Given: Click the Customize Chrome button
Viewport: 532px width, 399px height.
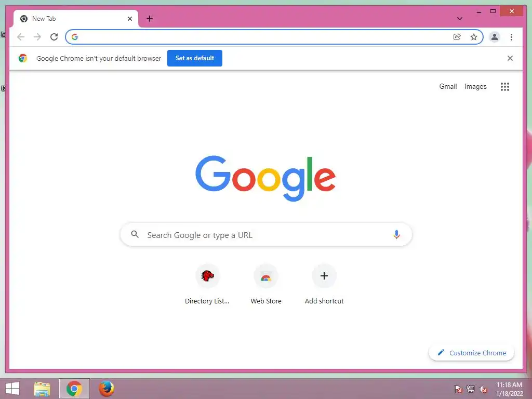Looking at the screenshot, I should click(x=471, y=353).
